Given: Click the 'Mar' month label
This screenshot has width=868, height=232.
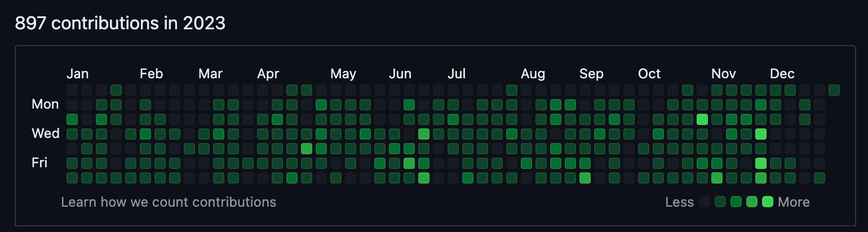Looking at the screenshot, I should (210, 74).
